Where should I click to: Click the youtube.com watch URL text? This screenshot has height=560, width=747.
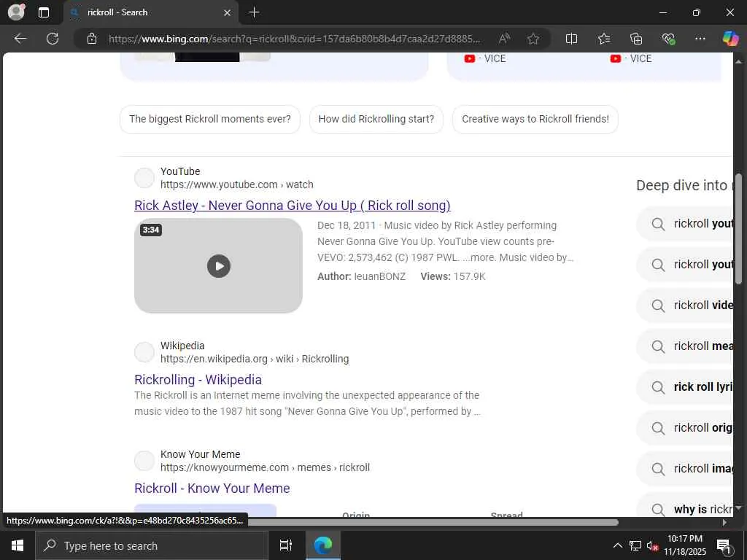tap(237, 184)
